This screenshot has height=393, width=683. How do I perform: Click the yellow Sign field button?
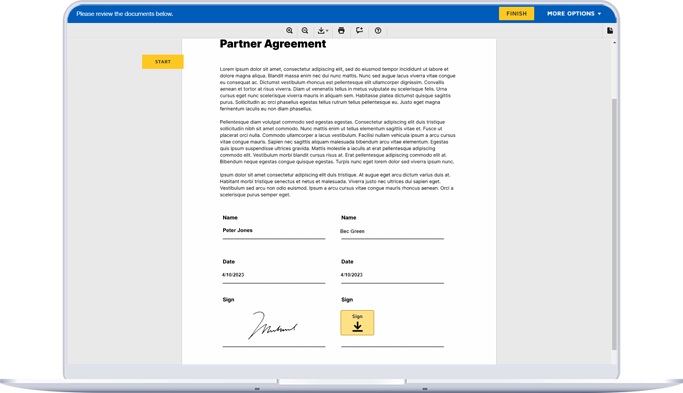pyautogui.click(x=357, y=323)
